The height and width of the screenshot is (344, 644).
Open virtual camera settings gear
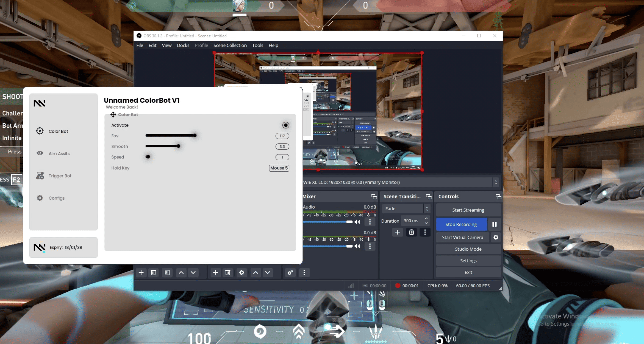point(496,237)
